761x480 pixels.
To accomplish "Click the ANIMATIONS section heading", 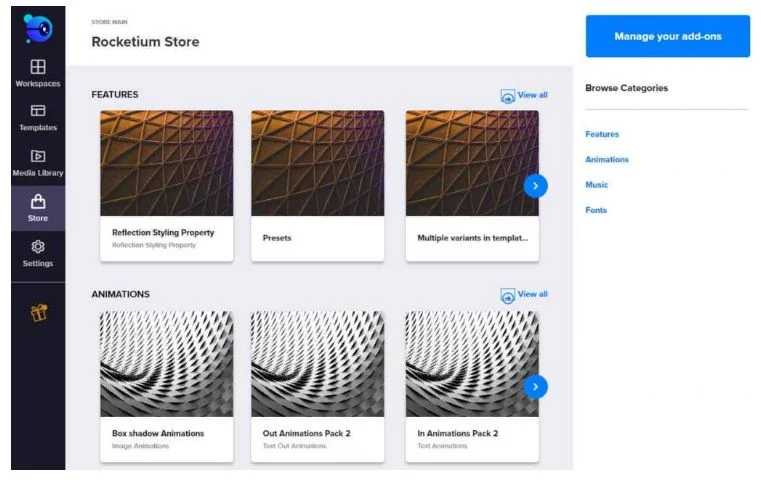I will tap(121, 294).
